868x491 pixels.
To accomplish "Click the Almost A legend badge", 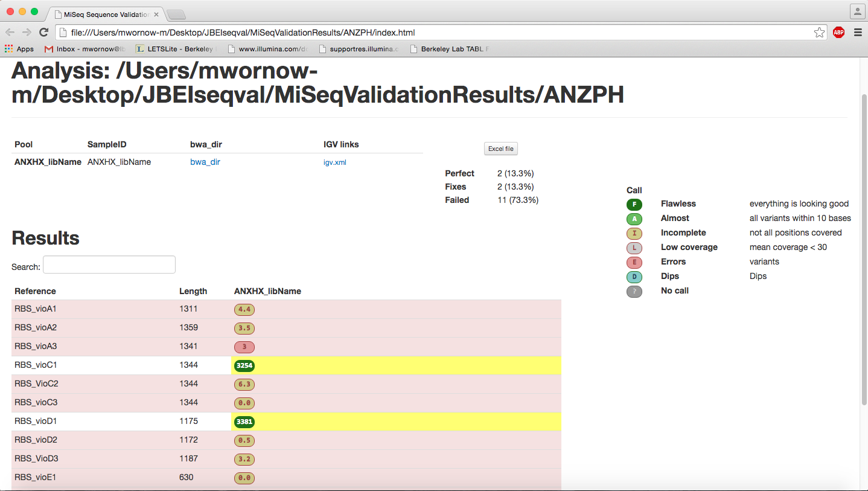I will point(634,219).
